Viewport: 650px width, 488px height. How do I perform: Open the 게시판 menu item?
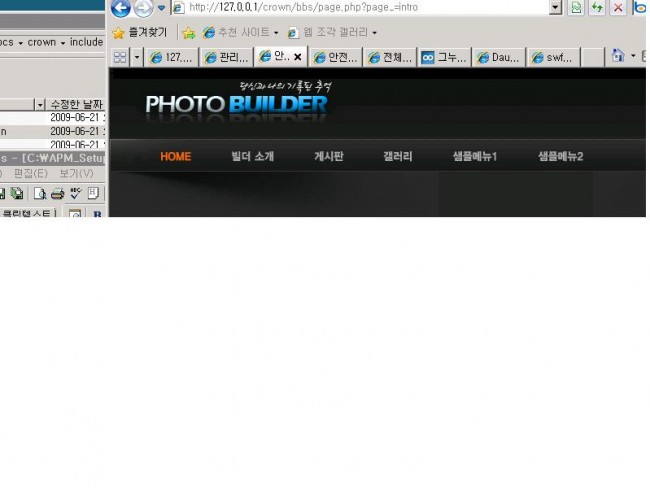329,156
